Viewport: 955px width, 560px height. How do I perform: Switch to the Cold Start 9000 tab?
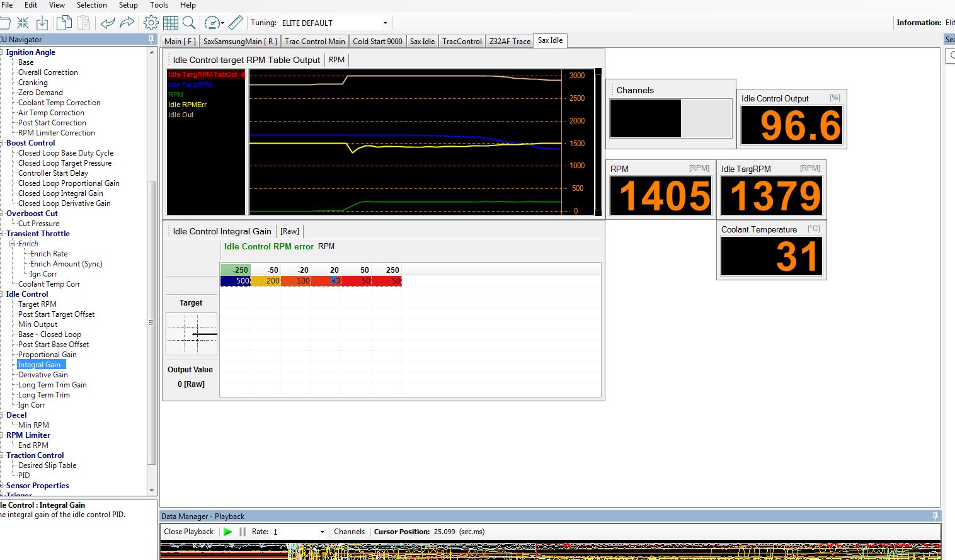377,42
